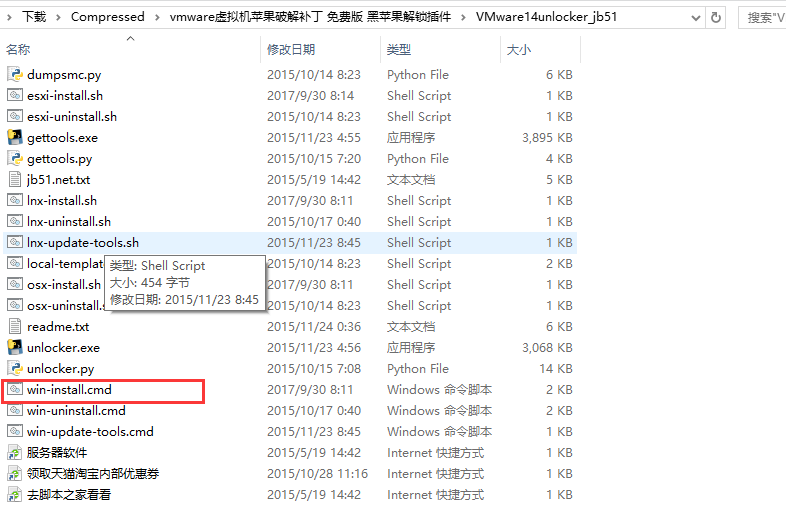Select the file named readme.txt

coord(58,327)
